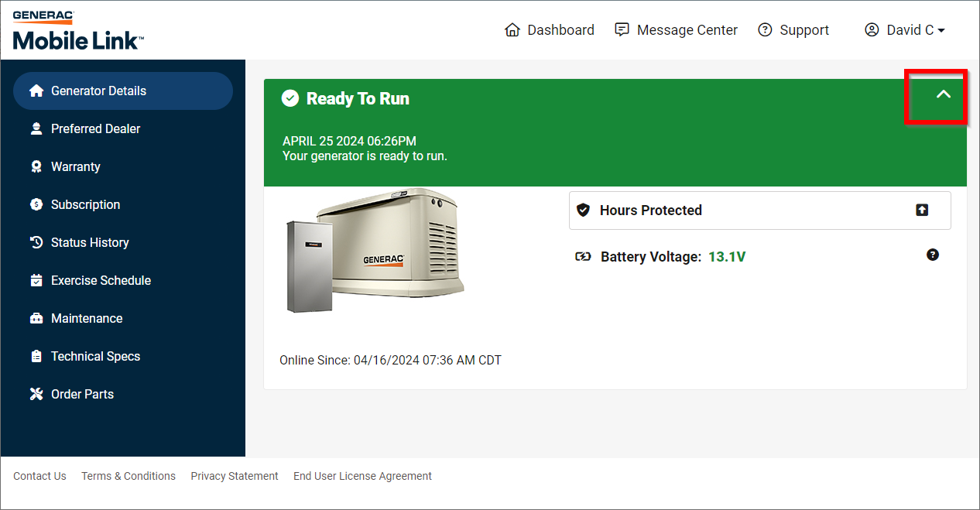This screenshot has height=510, width=980.
Task: Click the Preferred Dealer icon in sidebar
Action: (x=36, y=128)
